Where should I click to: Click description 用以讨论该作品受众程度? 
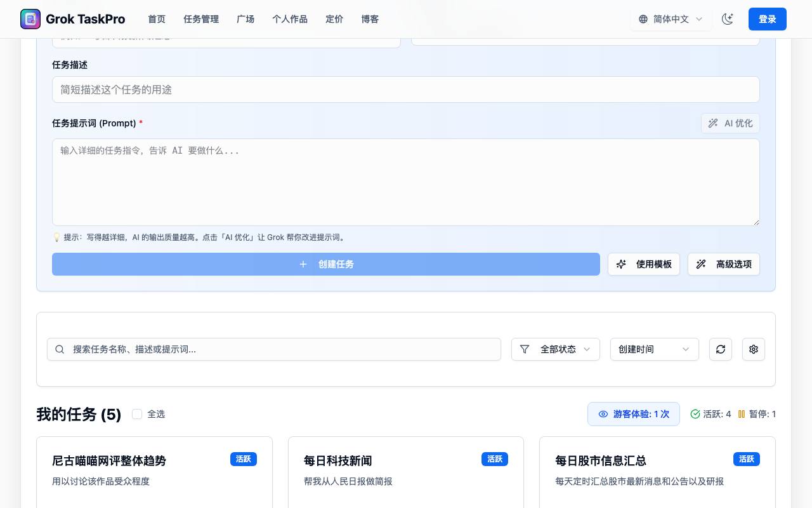click(101, 481)
